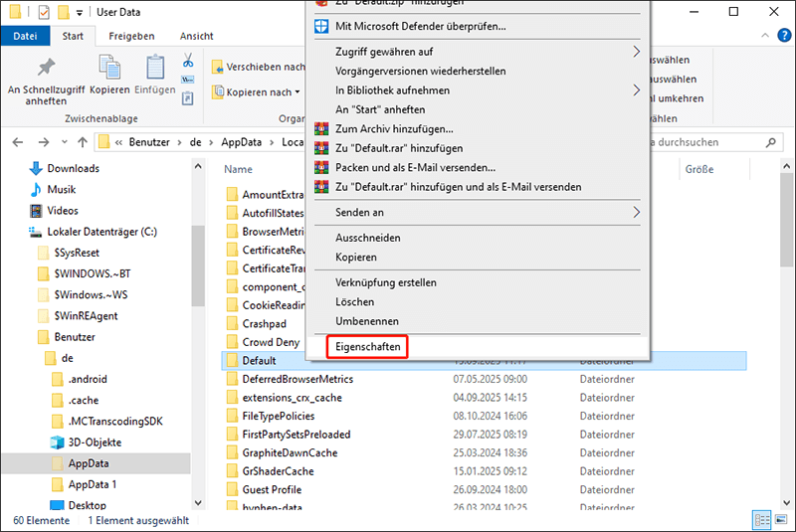Click the WinRAR icon beside 'Zum Archiv hinzufügen...'
796x532 pixels.
point(321,129)
